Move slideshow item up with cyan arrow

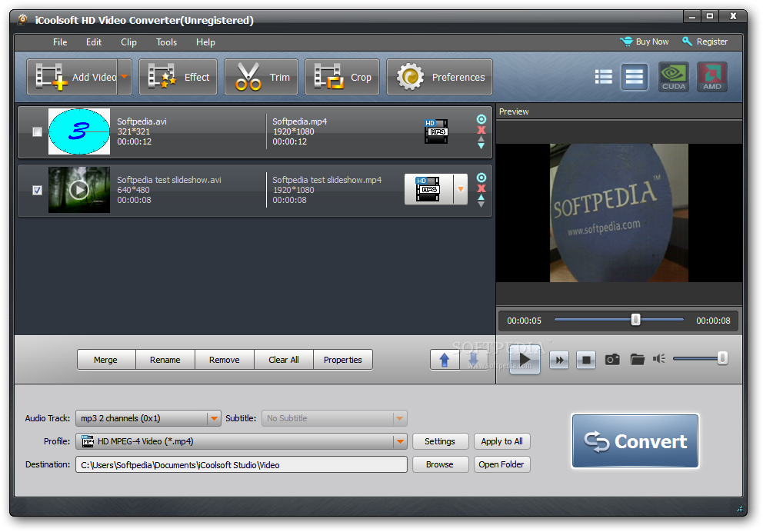pos(481,198)
